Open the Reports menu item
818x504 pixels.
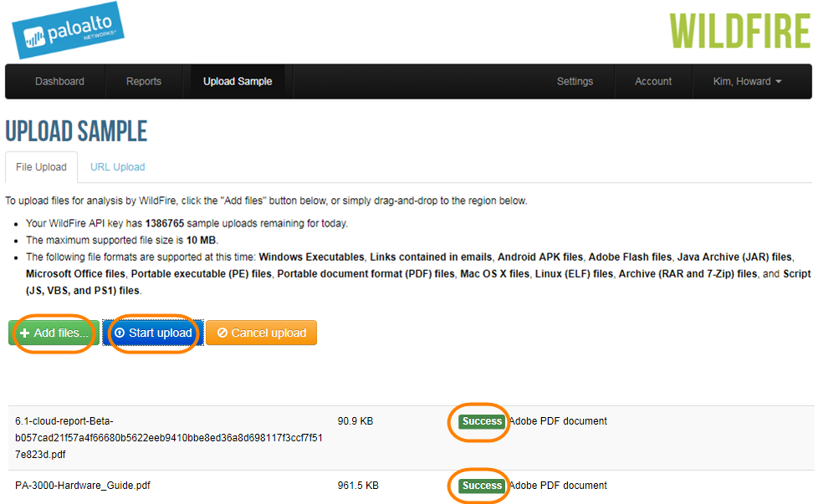point(144,81)
